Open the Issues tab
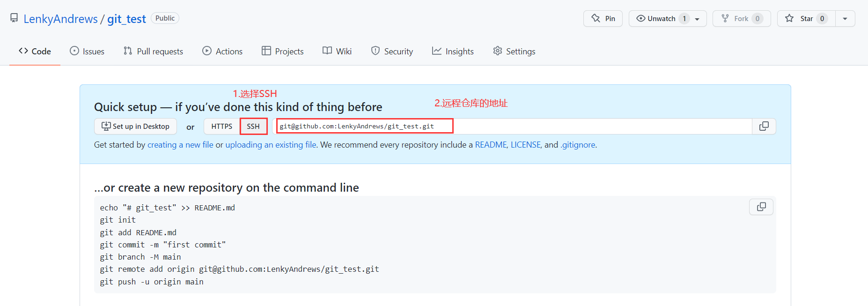Image resolution: width=868 pixels, height=306 pixels. (x=87, y=51)
